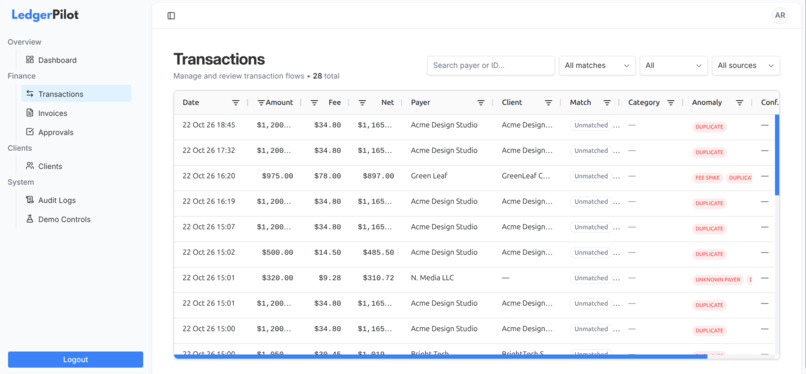The width and height of the screenshot is (806, 374).
Task: Click the $310.72 net cell
Action: tap(378, 278)
